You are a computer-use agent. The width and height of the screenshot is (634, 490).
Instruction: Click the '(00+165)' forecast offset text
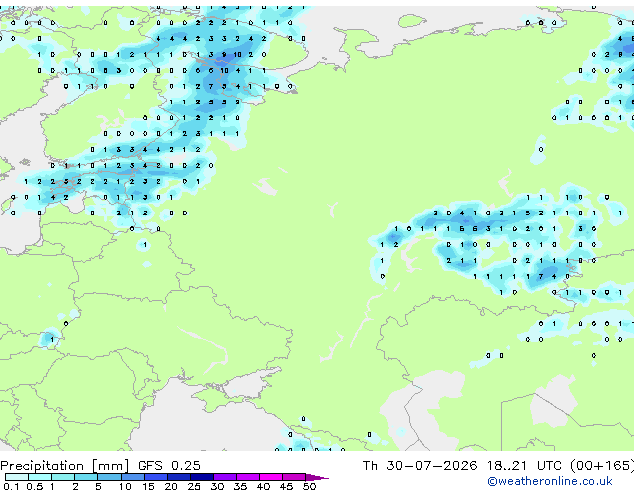click(x=602, y=466)
